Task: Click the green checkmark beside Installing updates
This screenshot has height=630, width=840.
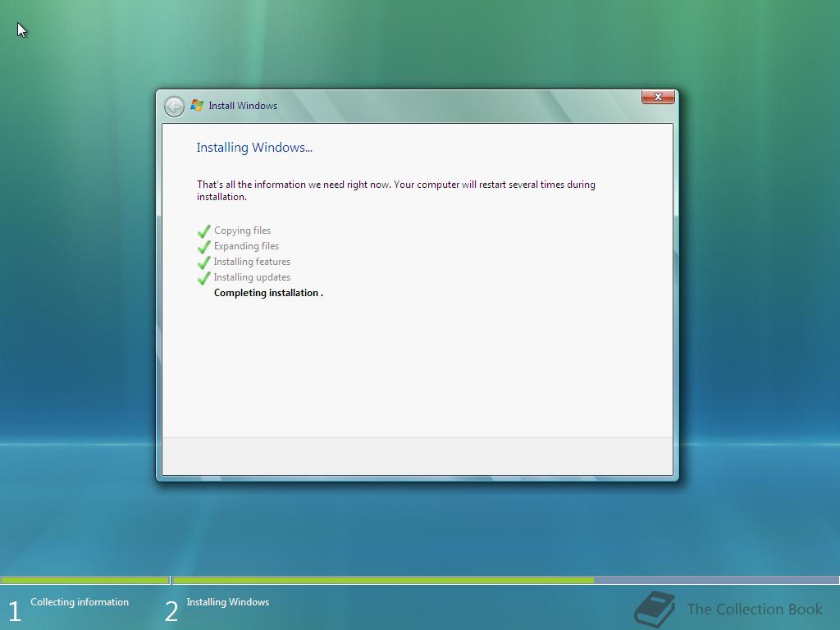Action: tap(203, 278)
